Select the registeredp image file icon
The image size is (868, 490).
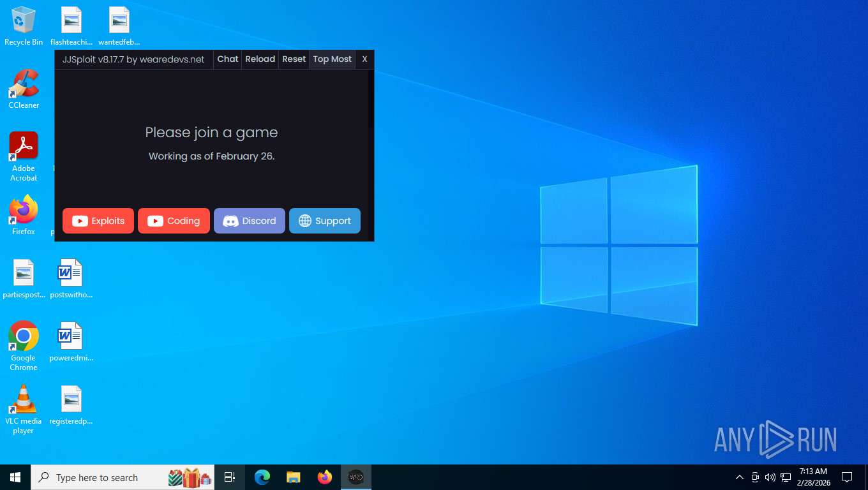[x=71, y=405]
